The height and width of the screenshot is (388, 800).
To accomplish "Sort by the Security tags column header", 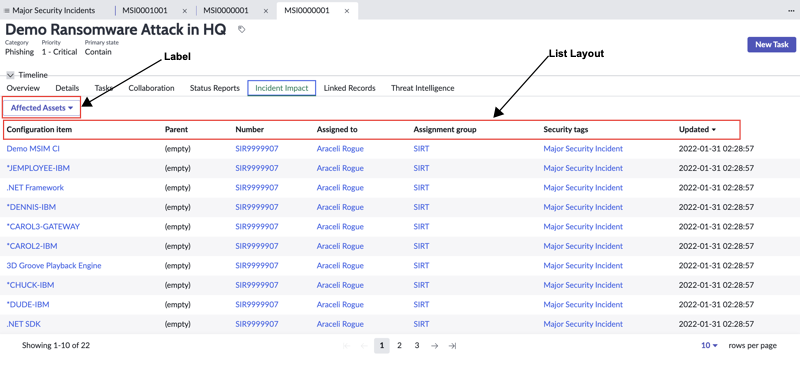I will tap(566, 130).
